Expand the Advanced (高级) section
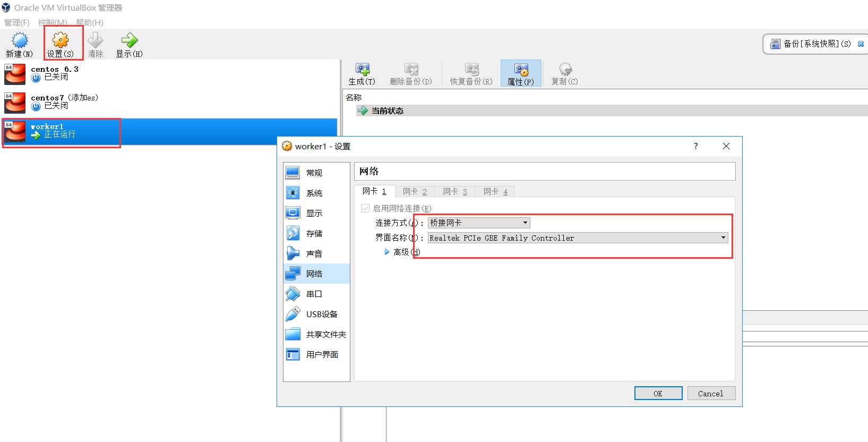 [x=387, y=252]
